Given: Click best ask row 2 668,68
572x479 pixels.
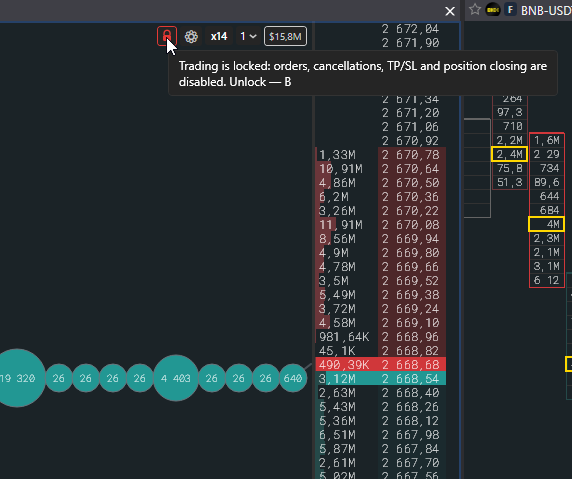Looking at the screenshot, I should 381,364.
